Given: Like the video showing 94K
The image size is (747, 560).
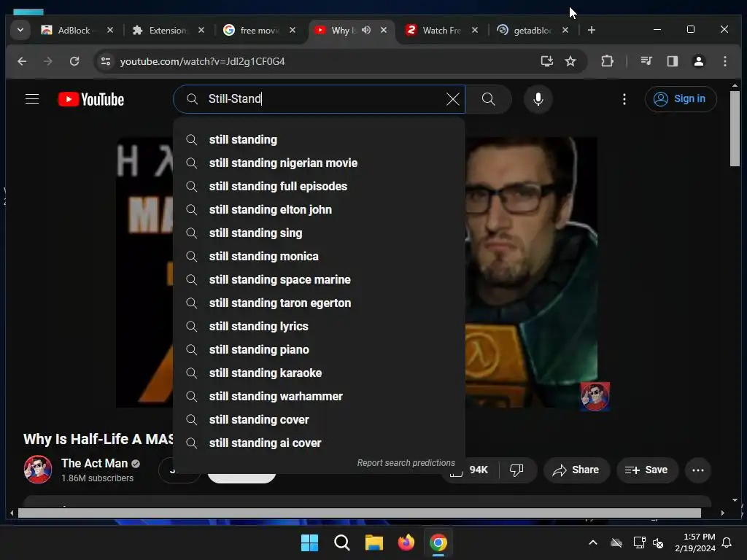Looking at the screenshot, I should click(471, 470).
